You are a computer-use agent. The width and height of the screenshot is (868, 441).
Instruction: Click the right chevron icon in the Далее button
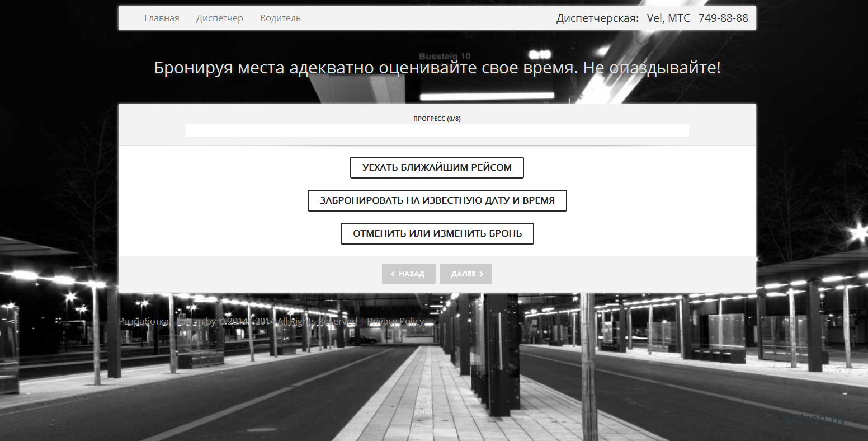(481, 274)
